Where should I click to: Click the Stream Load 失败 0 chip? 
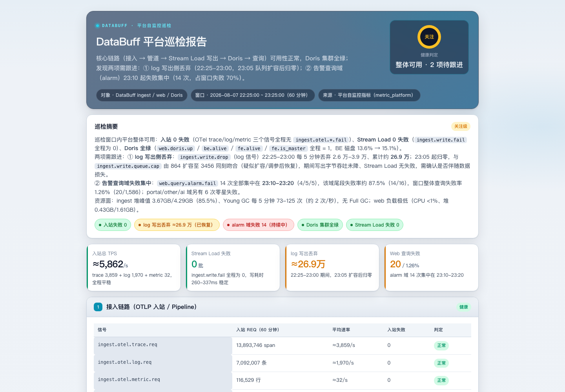tap(375, 225)
